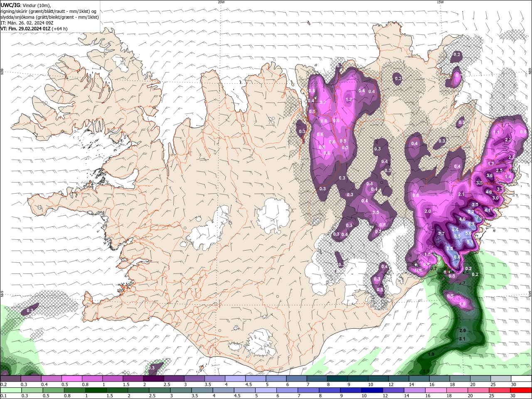Click the 6.7 precipitation value on map

tap(471, 224)
